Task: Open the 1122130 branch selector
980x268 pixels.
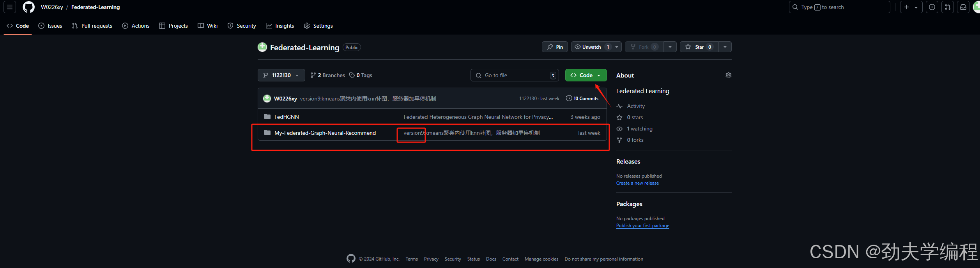Action: [281, 75]
